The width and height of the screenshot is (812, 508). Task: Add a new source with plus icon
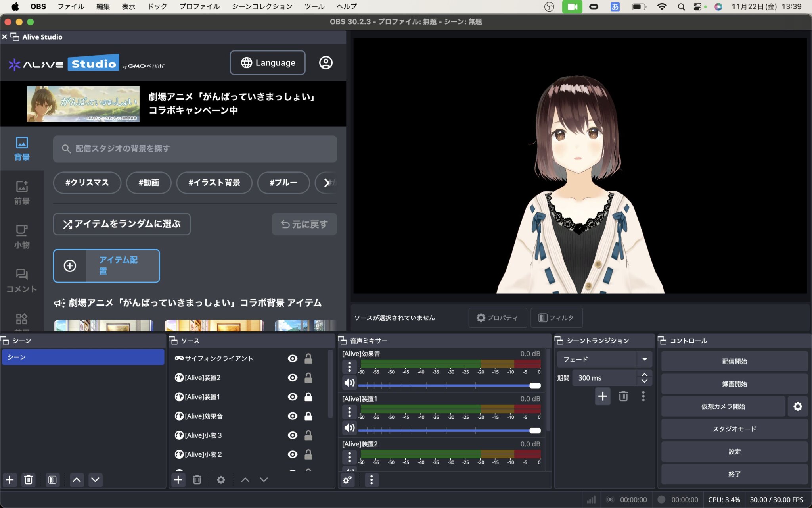click(178, 480)
